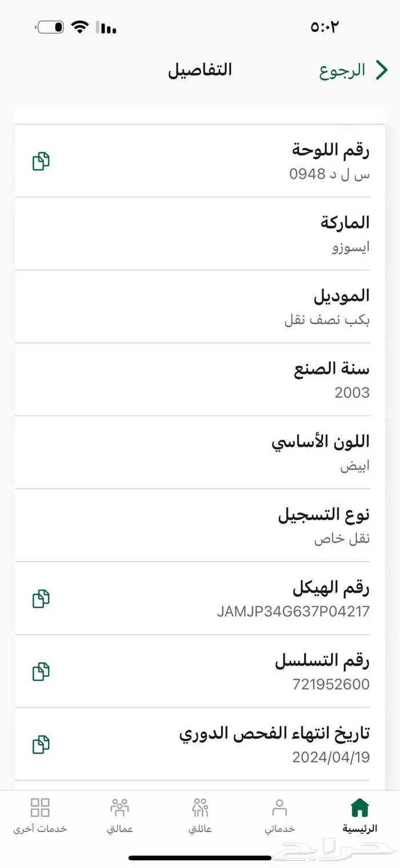
Task: Tap the back chevron arrow
Action: click(382, 70)
